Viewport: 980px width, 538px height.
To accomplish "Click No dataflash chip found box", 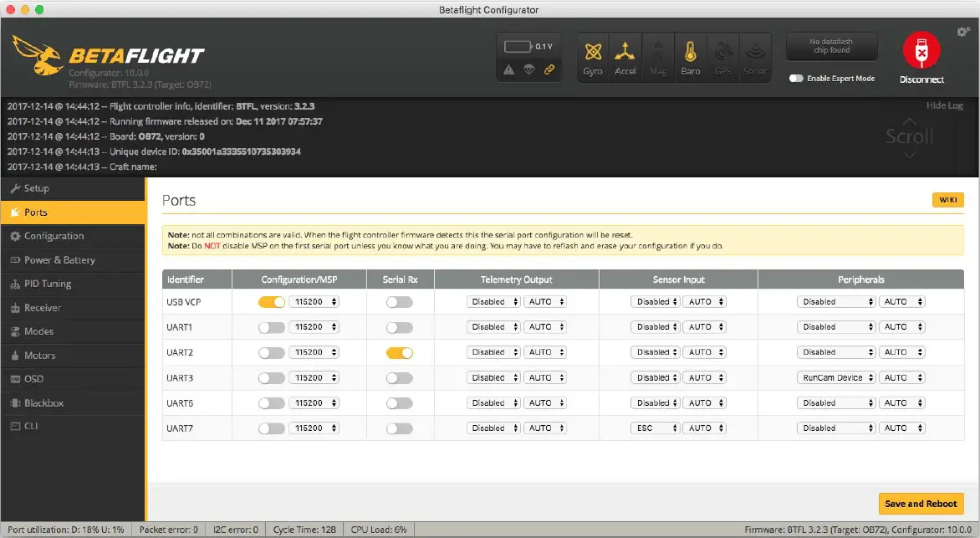I will 831,46.
